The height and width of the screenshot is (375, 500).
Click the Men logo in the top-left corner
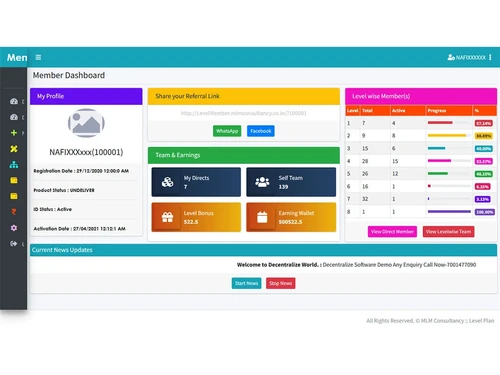pos(17,57)
